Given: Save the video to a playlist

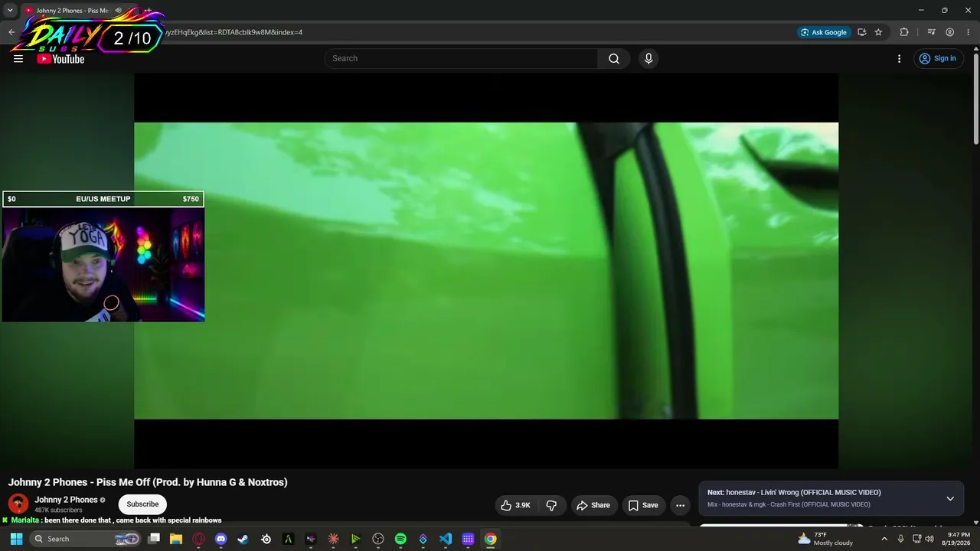Looking at the screenshot, I should coord(643,505).
